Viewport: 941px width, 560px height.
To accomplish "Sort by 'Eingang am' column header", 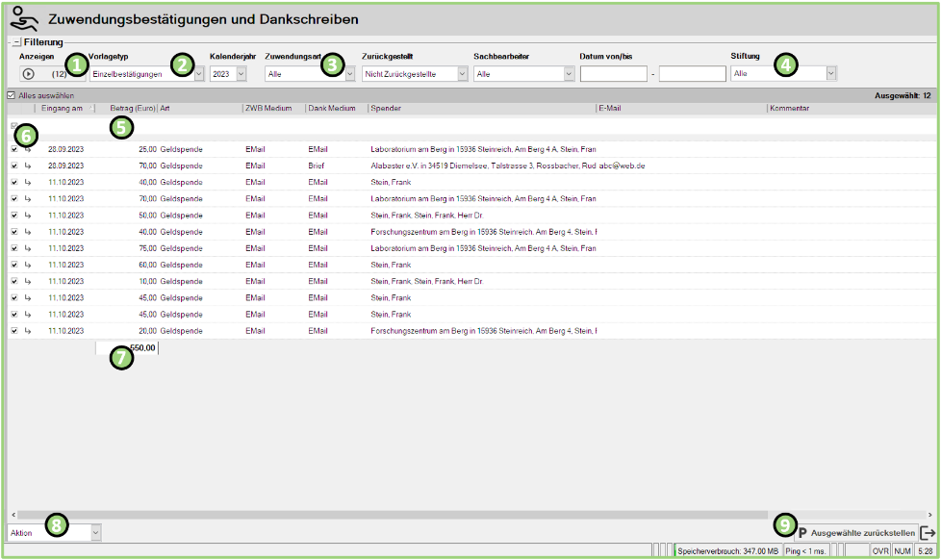I will pos(64,108).
